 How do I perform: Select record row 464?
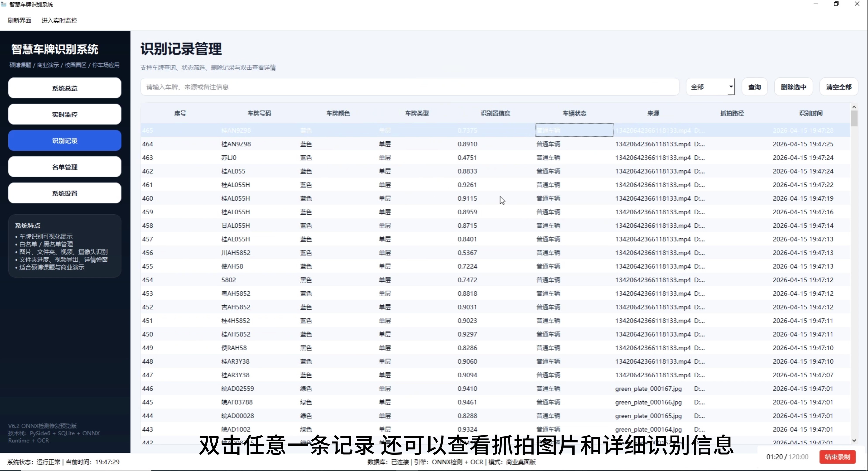pos(495,144)
